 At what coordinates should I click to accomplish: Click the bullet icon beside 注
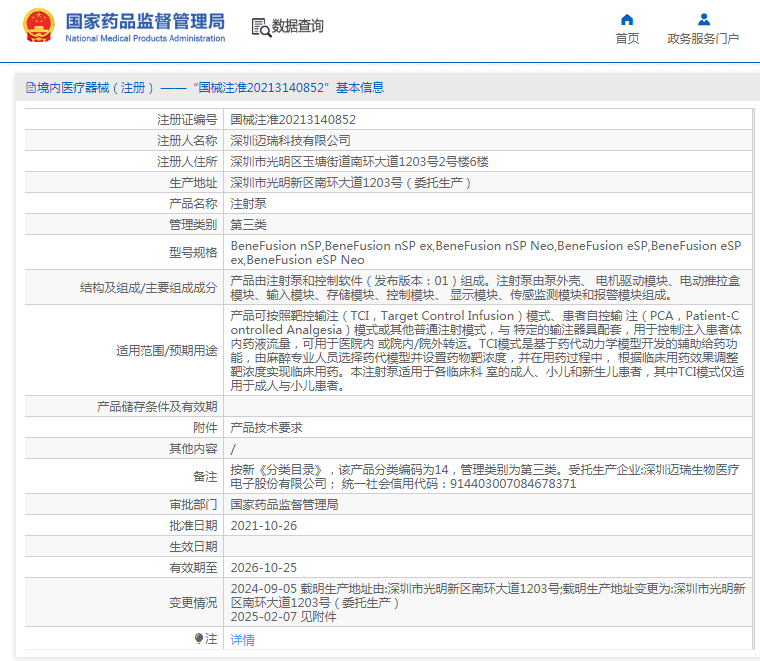pos(199,638)
